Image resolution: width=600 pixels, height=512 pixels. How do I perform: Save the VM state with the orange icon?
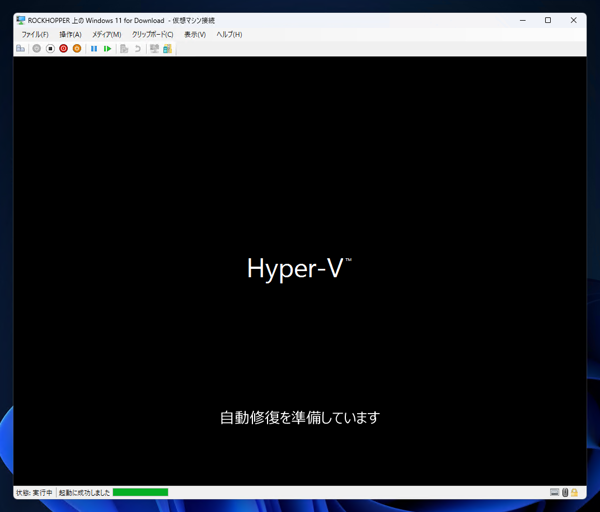[77, 49]
